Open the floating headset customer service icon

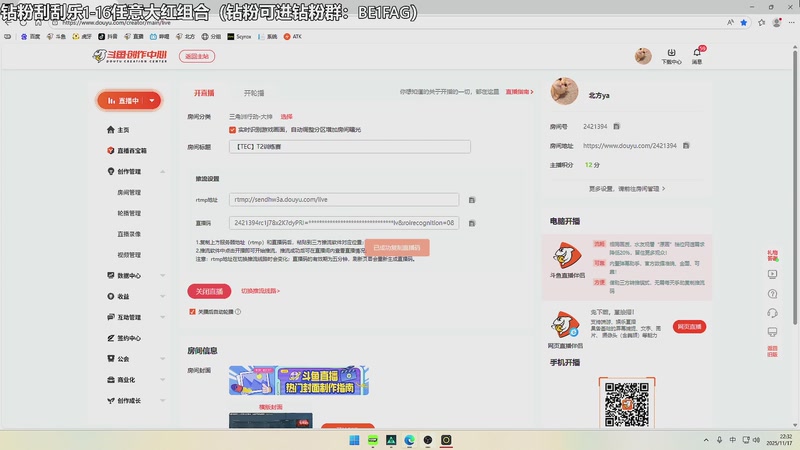pyautogui.click(x=772, y=313)
